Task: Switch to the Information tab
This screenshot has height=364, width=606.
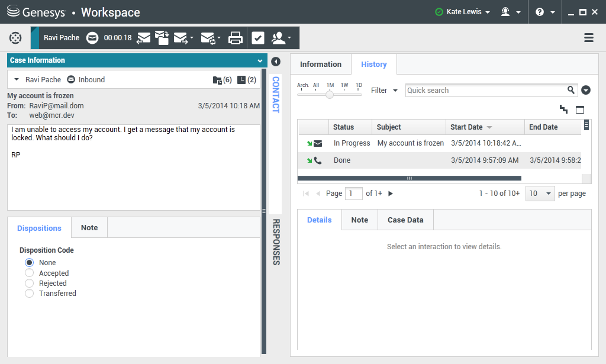Action: (x=320, y=64)
